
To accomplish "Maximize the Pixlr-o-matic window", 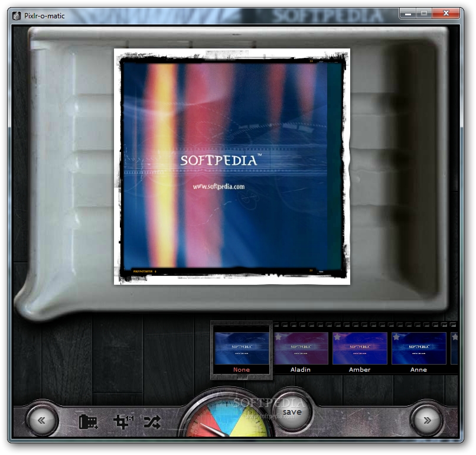I will click(x=424, y=14).
